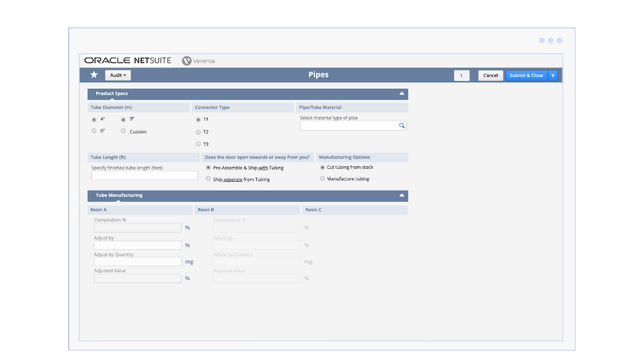Click the star favorite icon
Image resolution: width=640 pixels, height=360 pixels.
pos(94,75)
